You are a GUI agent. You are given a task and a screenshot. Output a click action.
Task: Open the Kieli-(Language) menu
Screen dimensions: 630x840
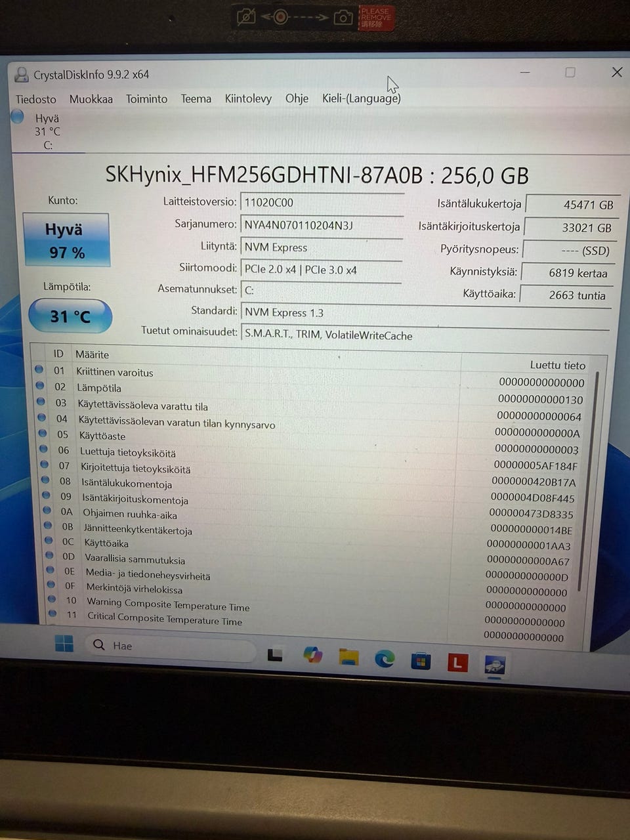click(x=361, y=98)
